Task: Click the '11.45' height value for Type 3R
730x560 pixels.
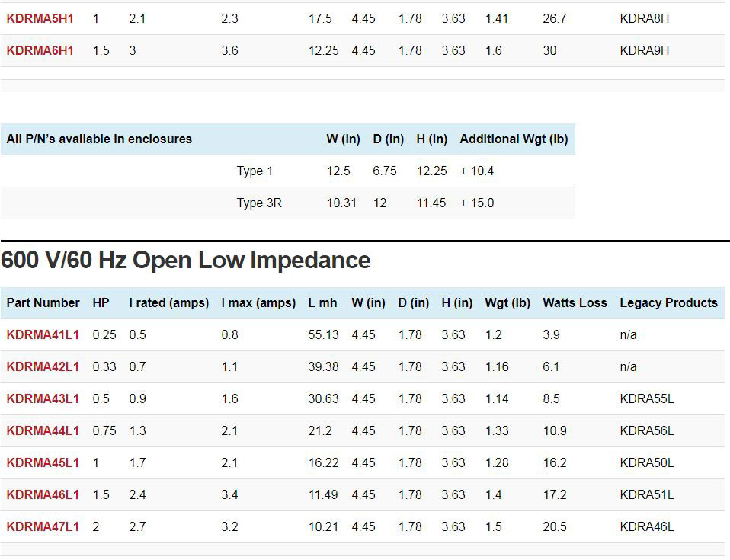Action: pos(431,203)
